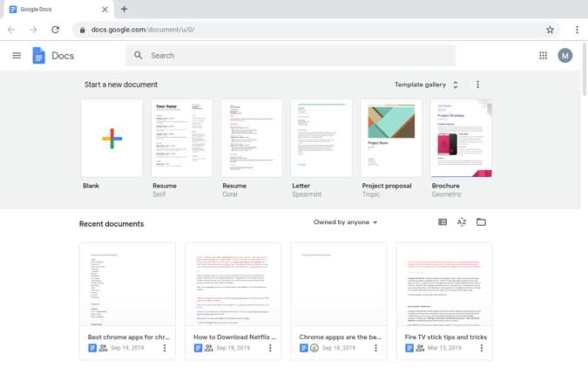Choose the Project proposal Tropic template

point(391,138)
